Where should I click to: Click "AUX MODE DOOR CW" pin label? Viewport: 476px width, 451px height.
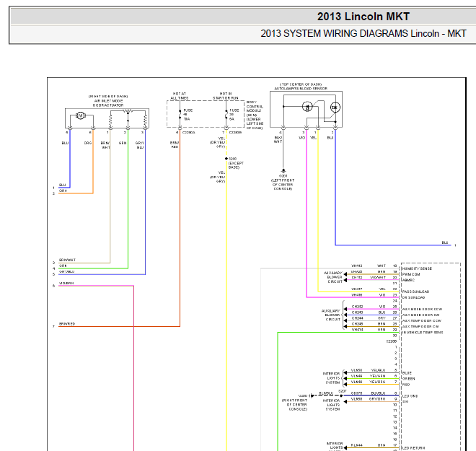421,315
